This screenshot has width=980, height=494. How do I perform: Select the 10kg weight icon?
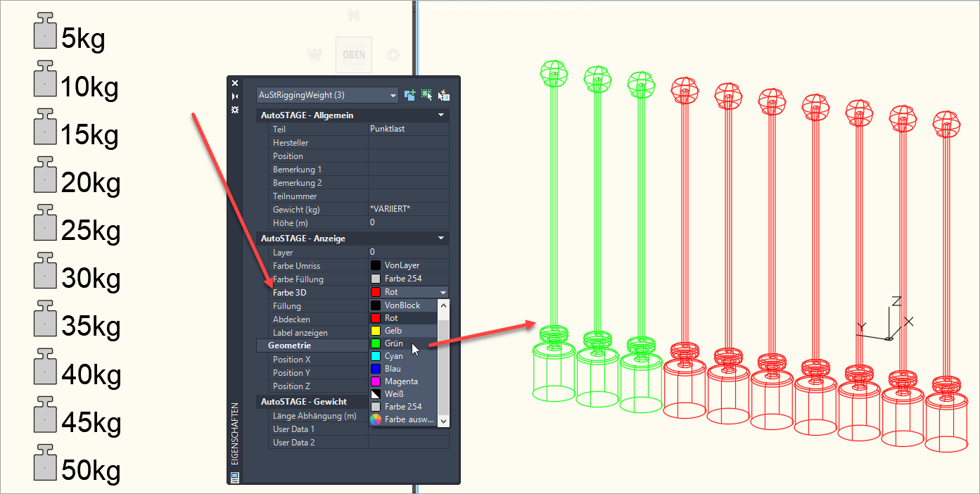click(x=45, y=78)
